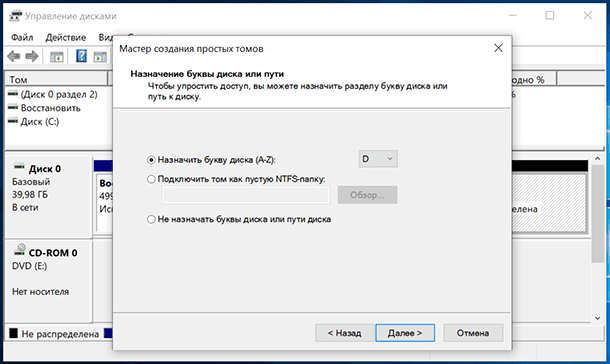The image size is (610, 364).
Task: Click the icon beside Восстановить volume
Action: coord(13,107)
